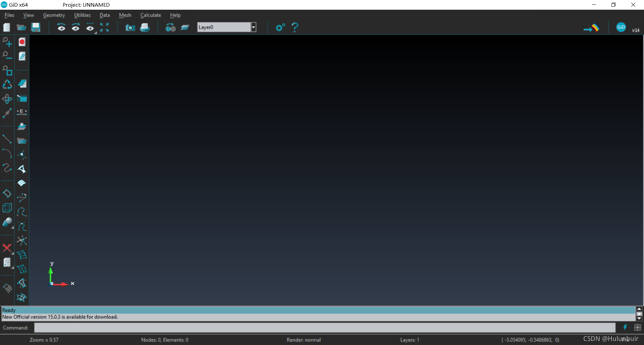Create a new project with blank page icon

[x=7, y=27]
